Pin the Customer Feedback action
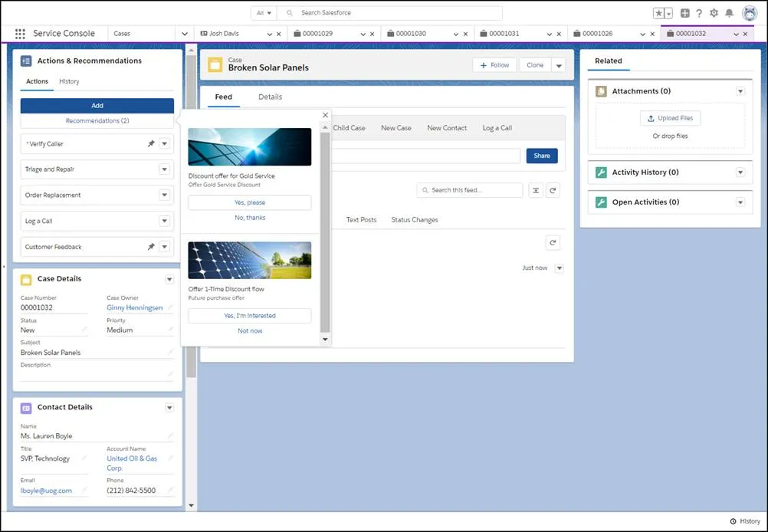The width and height of the screenshot is (768, 532). tap(153, 246)
